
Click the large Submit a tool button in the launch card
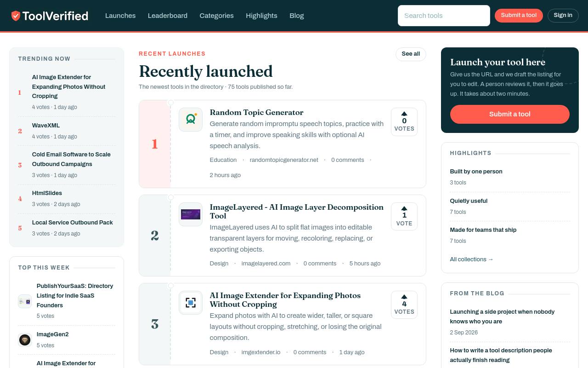pos(510,114)
